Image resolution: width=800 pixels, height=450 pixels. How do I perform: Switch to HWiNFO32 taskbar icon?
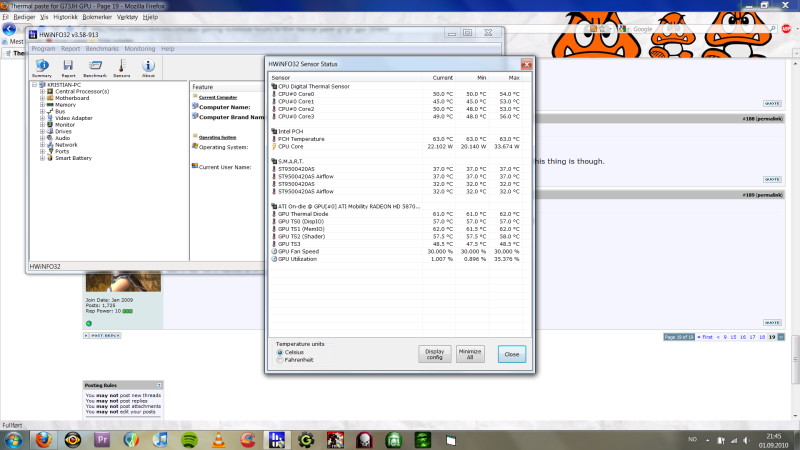(x=277, y=440)
